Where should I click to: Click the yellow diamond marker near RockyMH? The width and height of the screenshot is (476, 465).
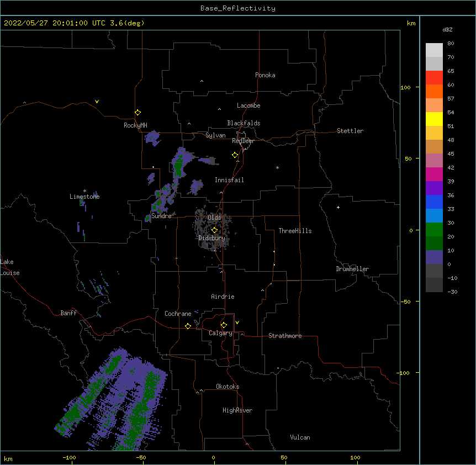[x=137, y=112]
